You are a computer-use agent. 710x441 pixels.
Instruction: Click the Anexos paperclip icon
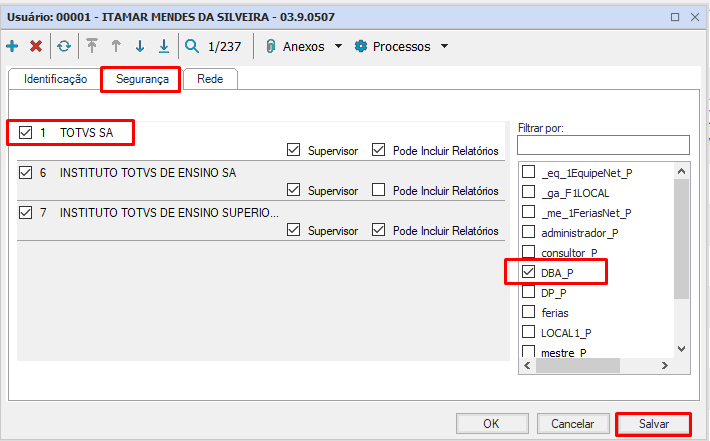click(270, 46)
